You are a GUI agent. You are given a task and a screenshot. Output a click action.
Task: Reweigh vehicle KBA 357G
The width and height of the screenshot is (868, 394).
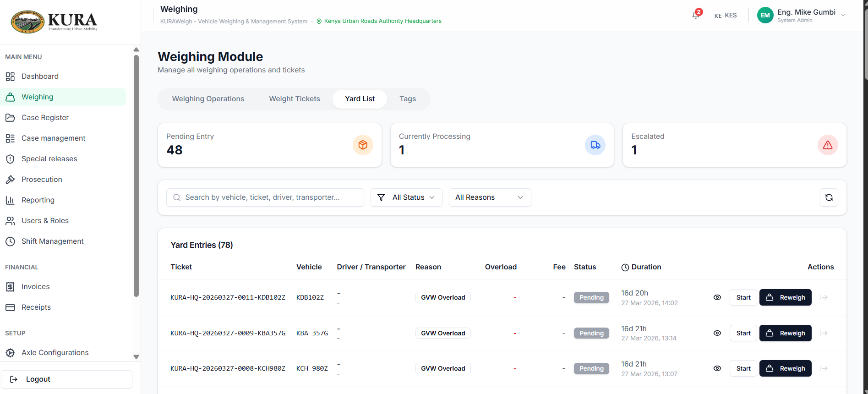pyautogui.click(x=786, y=333)
